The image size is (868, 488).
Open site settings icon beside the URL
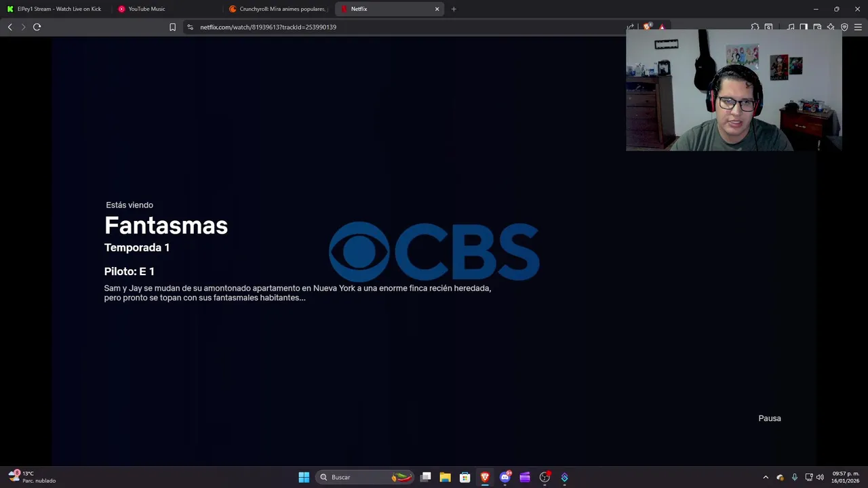(x=190, y=27)
